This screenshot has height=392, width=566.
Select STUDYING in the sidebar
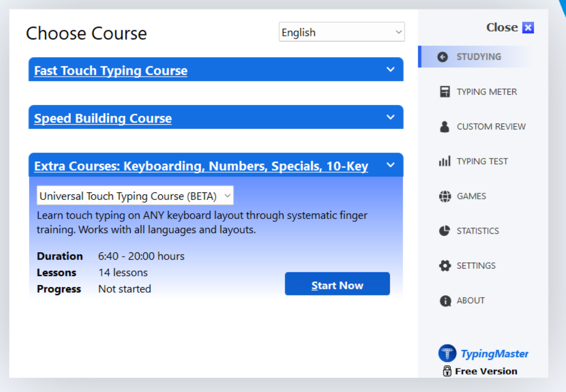[x=479, y=57]
